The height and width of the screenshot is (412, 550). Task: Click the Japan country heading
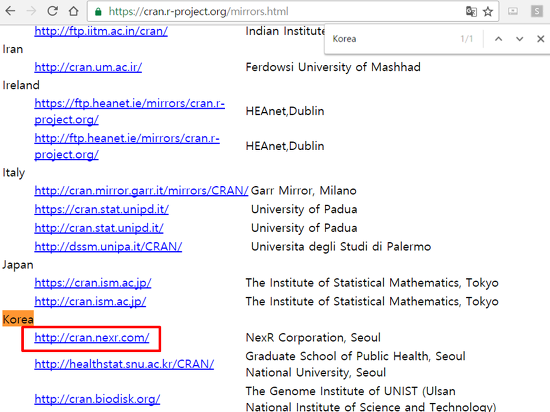point(18,265)
